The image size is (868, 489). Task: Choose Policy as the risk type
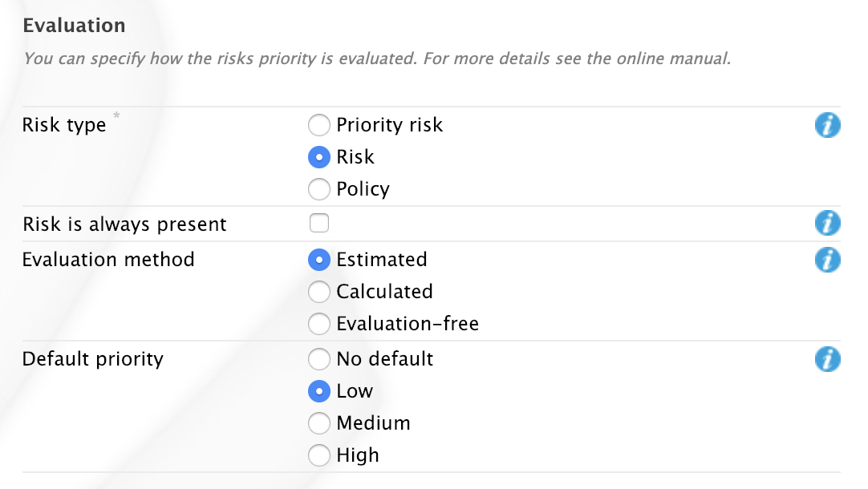(319, 189)
